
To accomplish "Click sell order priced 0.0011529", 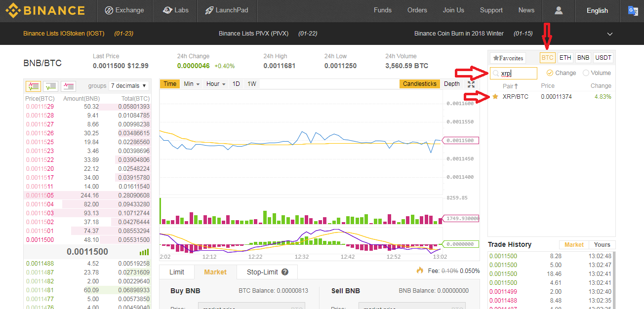I will coord(87,107).
